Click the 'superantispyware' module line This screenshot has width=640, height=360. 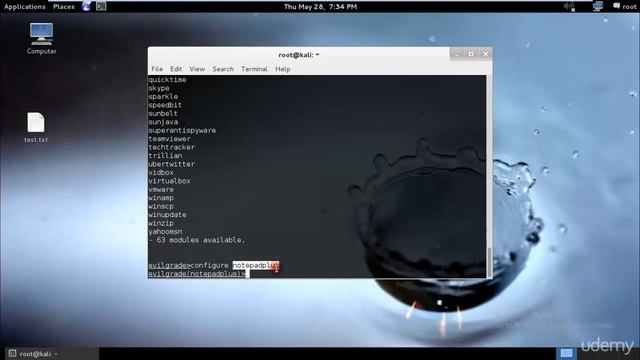(x=182, y=131)
